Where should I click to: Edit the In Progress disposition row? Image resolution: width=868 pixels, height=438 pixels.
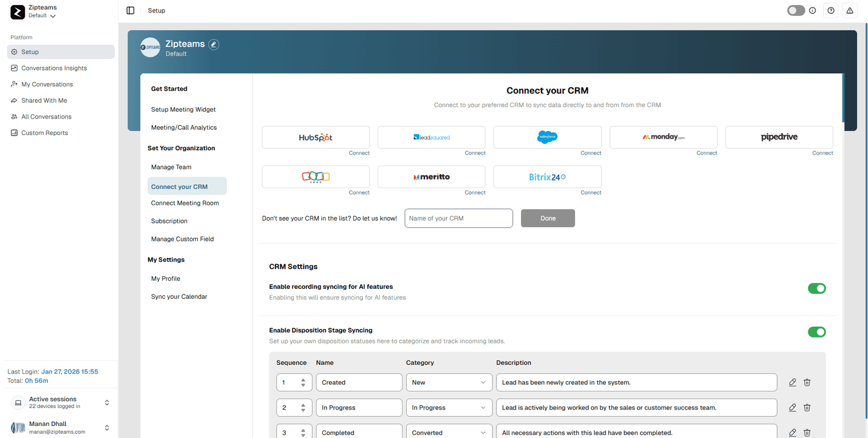click(x=792, y=407)
